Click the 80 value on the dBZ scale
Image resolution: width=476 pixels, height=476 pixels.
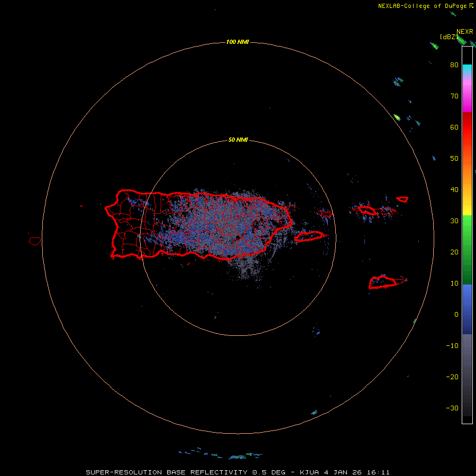(x=454, y=65)
